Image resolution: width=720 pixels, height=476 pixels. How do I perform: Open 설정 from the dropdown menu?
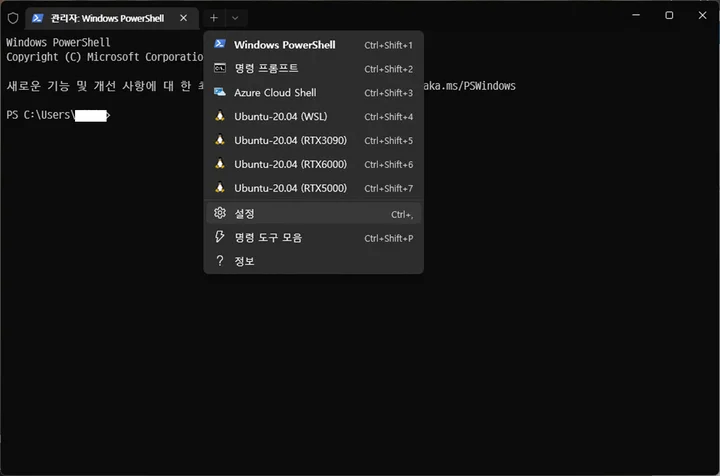[x=245, y=213]
